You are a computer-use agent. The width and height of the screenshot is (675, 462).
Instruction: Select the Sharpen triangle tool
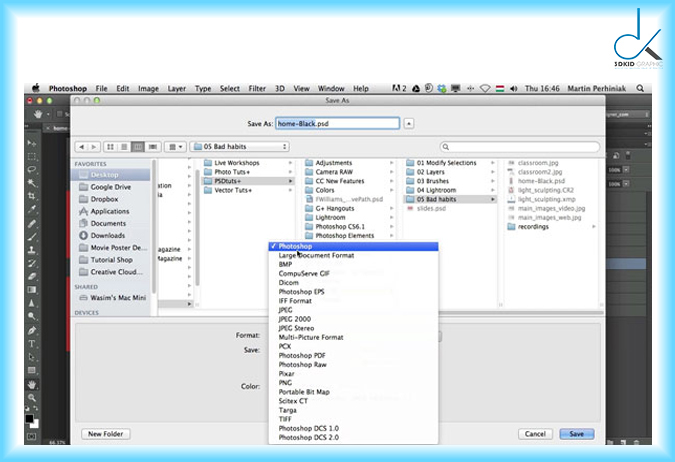tap(31, 303)
